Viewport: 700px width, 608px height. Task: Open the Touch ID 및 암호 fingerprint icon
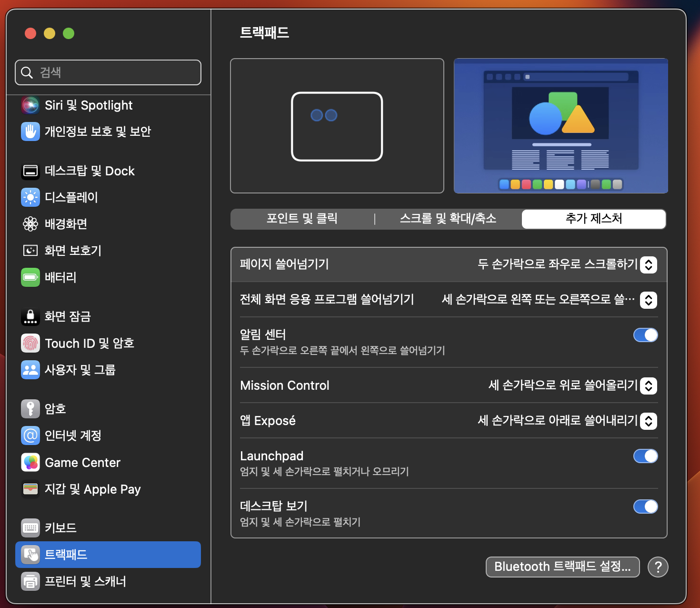tap(30, 343)
